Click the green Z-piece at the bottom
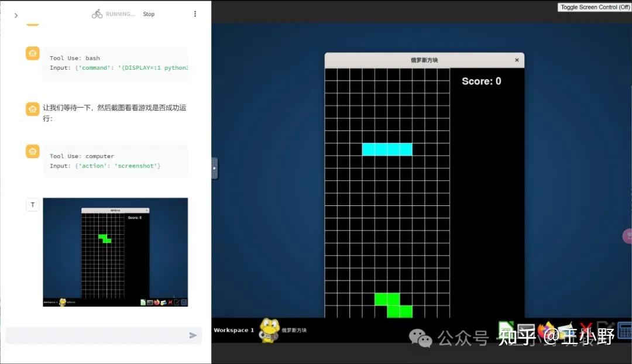The image size is (632, 364). tap(393, 305)
